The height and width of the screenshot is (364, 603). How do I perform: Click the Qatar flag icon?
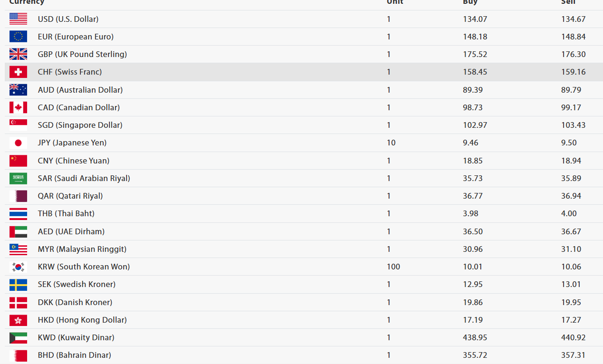click(18, 196)
